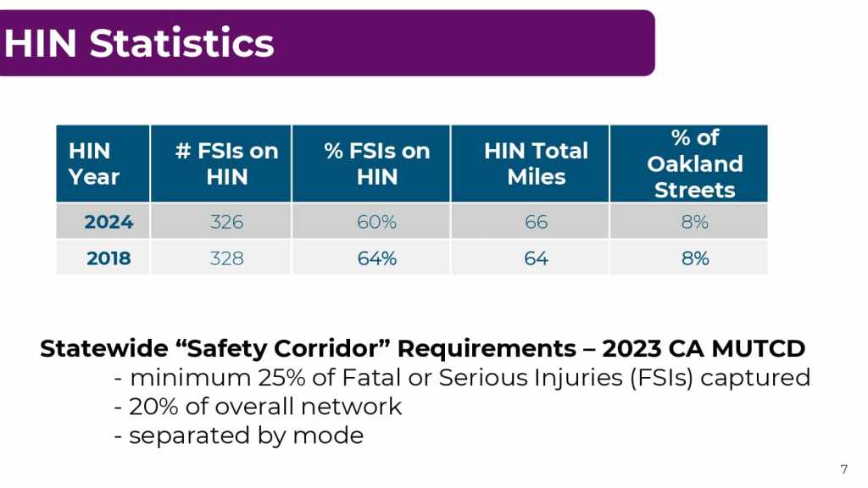This screenshot has height=488, width=868.
Task: Click the 8% cell in the 2024 row
Action: pyautogui.click(x=695, y=222)
